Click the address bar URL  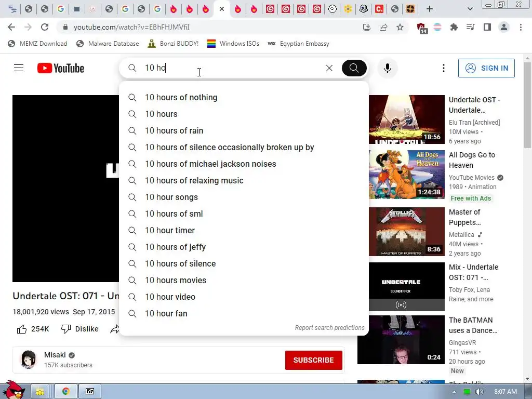(x=131, y=27)
